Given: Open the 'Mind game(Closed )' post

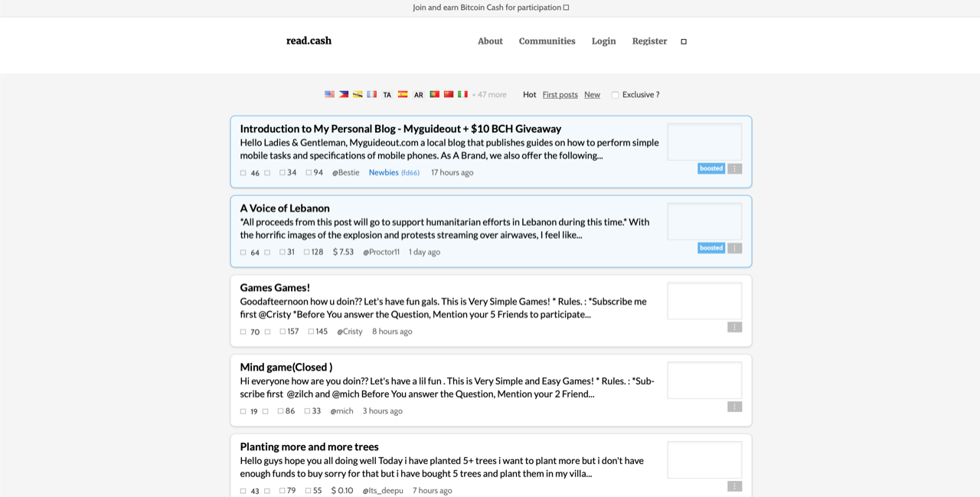Looking at the screenshot, I should 286,368.
